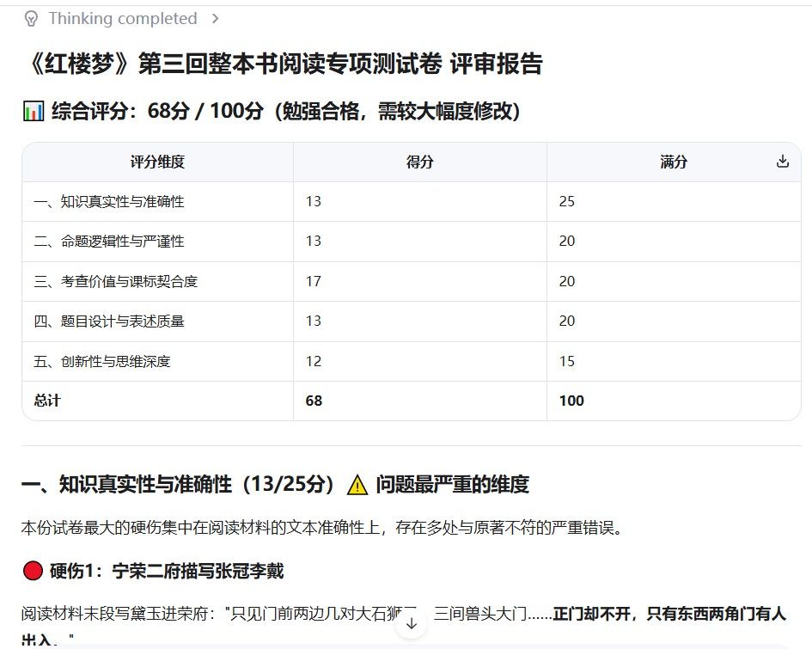Click the heading 综合评分：68分 / 100分
This screenshot has height=649, width=812.
[157, 111]
